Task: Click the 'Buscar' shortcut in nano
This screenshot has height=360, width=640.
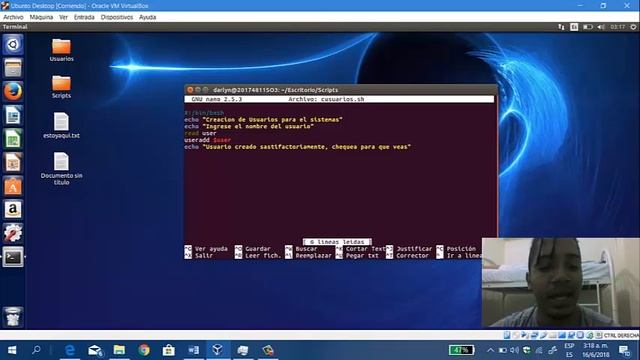Action: [301, 249]
